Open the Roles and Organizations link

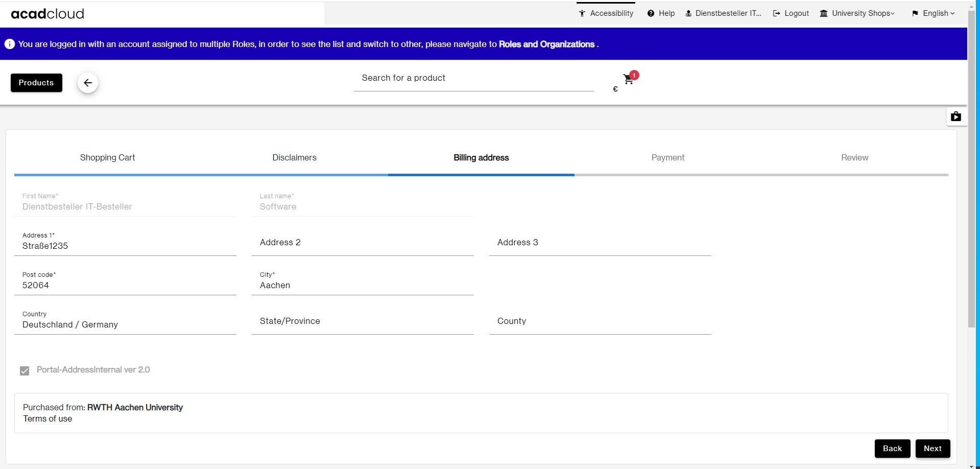[x=546, y=44]
